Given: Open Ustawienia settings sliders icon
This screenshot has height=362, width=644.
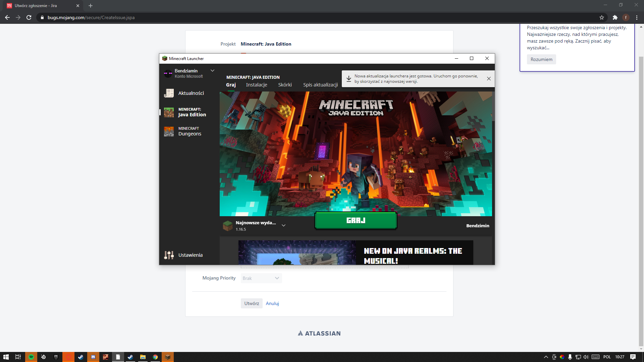Looking at the screenshot, I should [x=169, y=255].
